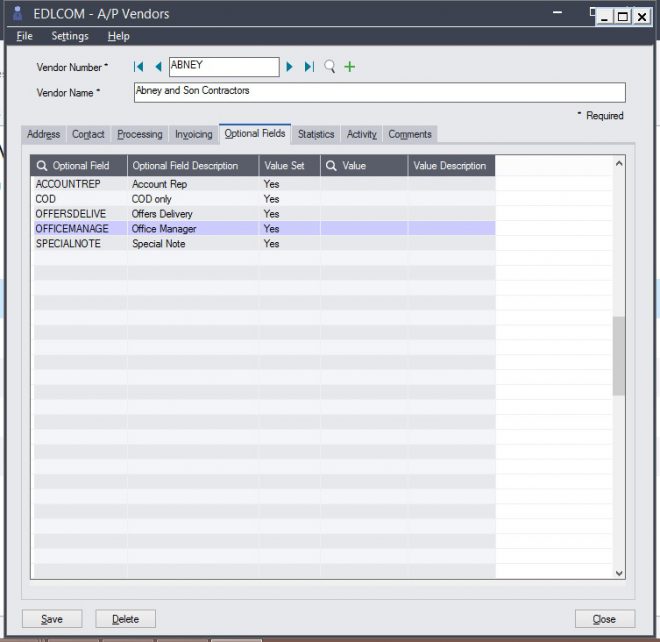Switch to the Activity tab
Viewport: 660px width, 642px height.
362,134
